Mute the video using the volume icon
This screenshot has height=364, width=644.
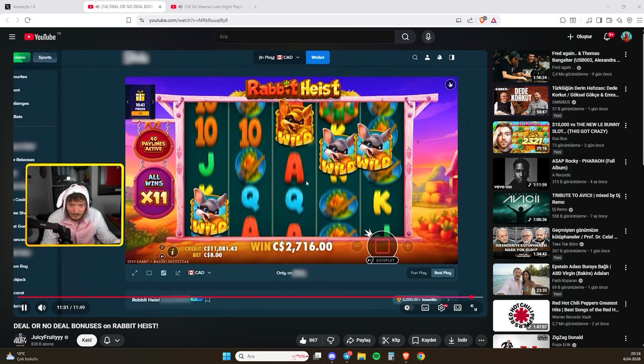click(x=42, y=308)
